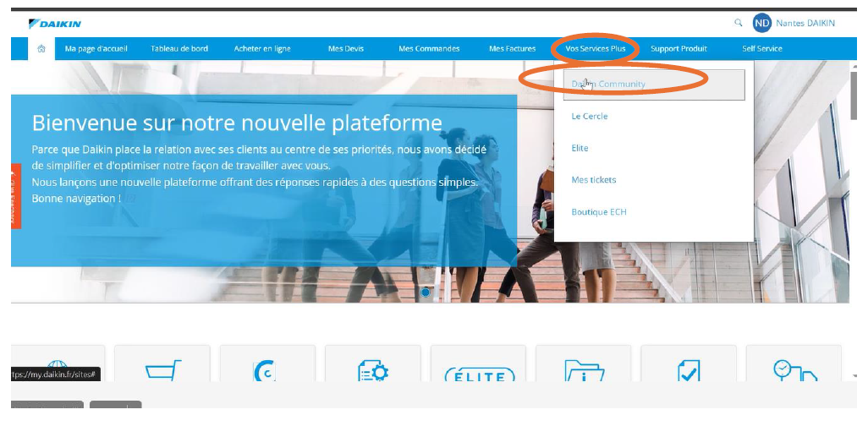The width and height of the screenshot is (868, 426).
Task: Click 'Bienvenue sur notre nouvelle plateforme' heading
Action: click(x=237, y=123)
